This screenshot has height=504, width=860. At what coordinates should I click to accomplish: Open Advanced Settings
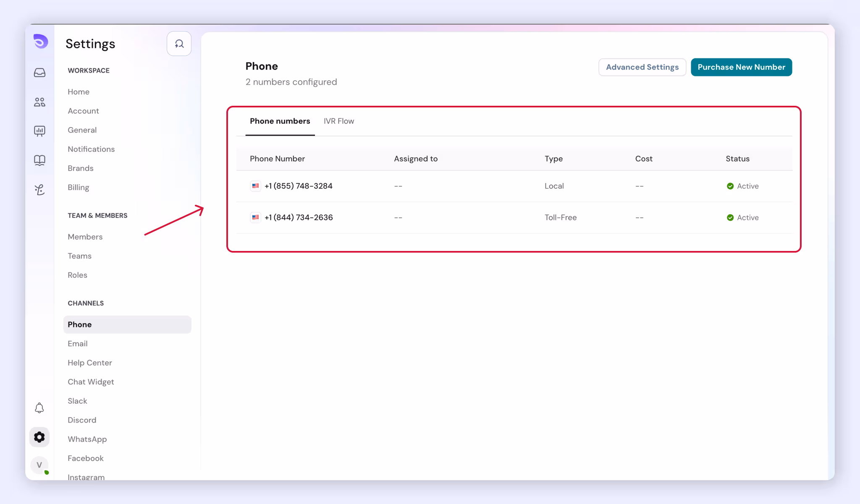click(x=642, y=67)
